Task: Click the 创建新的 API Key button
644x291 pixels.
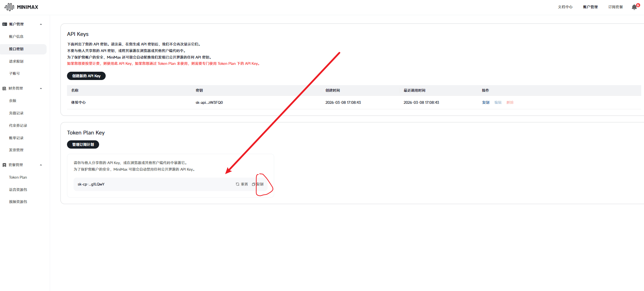Action: [x=86, y=76]
